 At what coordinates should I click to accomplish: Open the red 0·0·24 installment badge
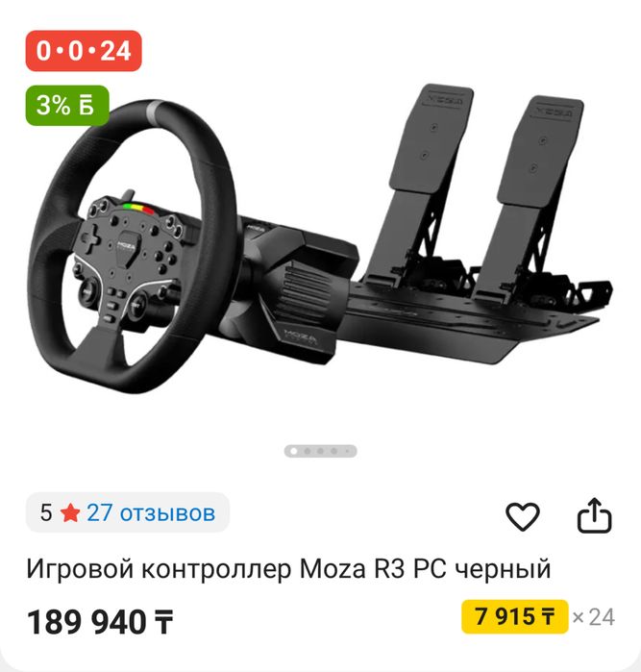coord(84,51)
